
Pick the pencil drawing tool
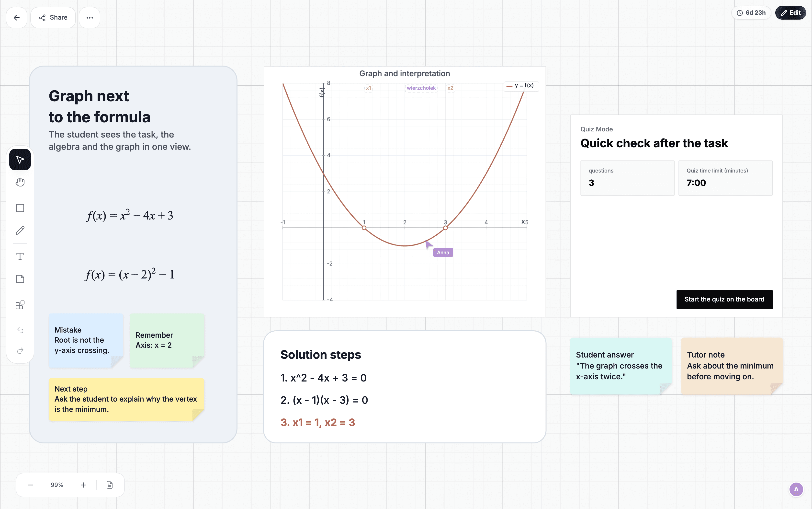[20, 231]
